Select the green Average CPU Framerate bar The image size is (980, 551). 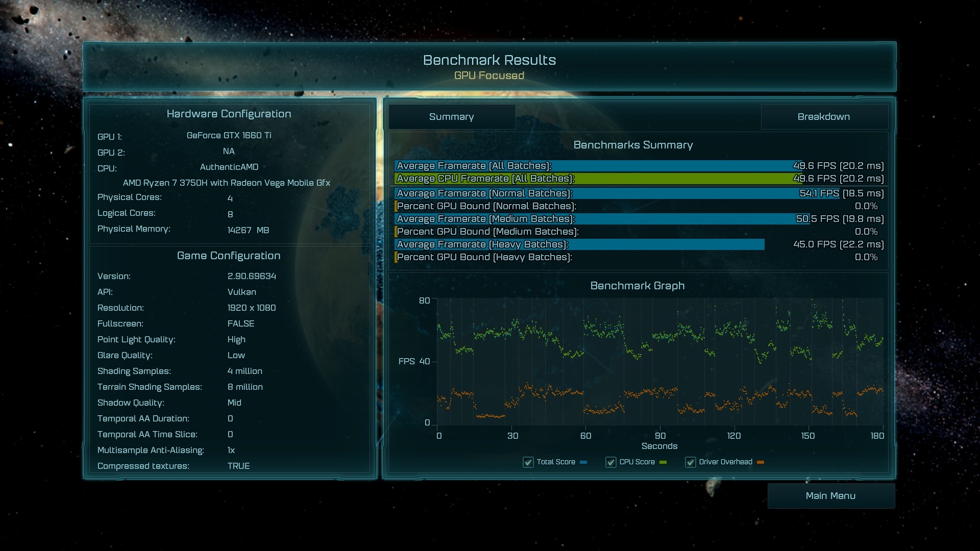[597, 179]
